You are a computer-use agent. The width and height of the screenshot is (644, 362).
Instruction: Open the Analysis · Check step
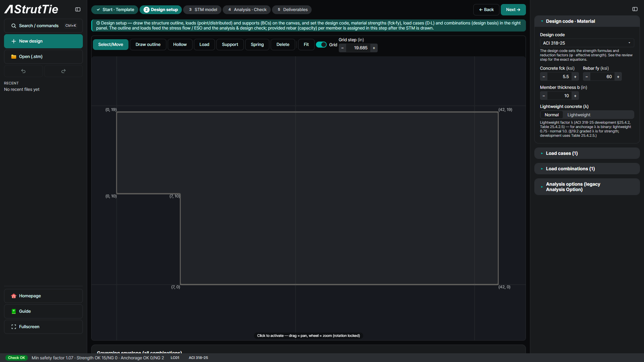(x=247, y=10)
